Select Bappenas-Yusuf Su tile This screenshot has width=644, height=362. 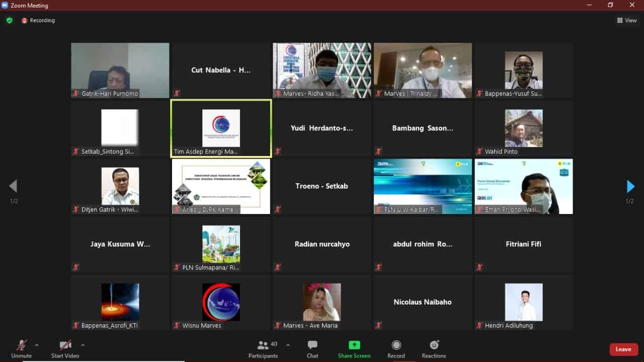(x=524, y=70)
